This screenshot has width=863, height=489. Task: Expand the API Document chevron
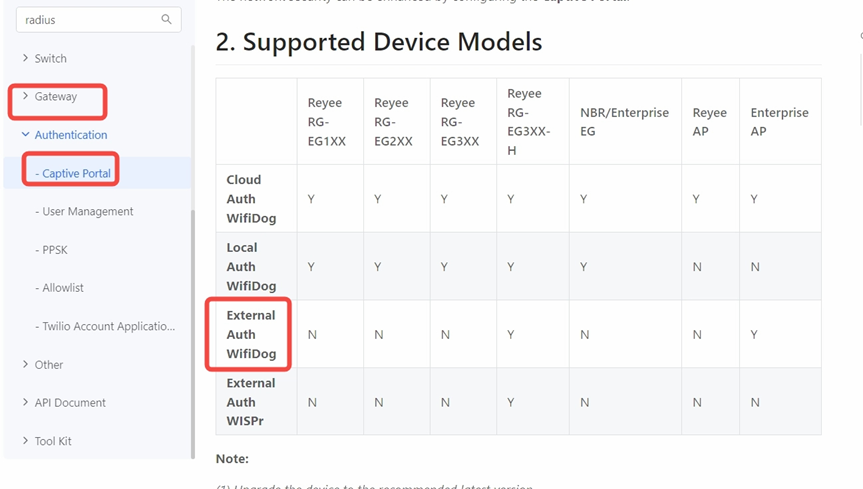point(25,402)
